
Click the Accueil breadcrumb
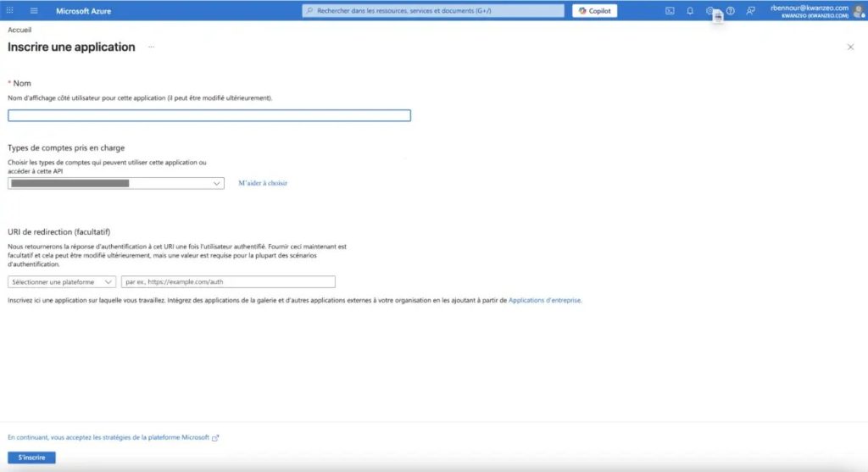19,30
